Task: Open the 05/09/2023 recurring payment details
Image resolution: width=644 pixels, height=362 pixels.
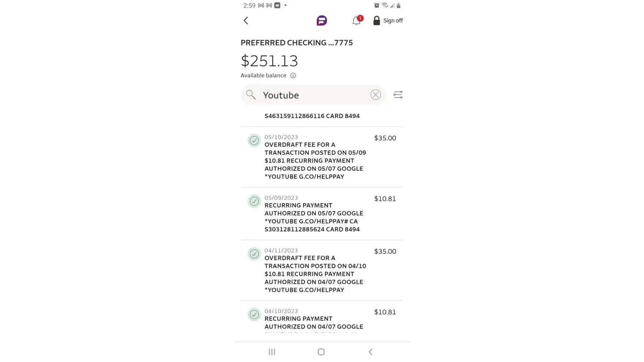Action: [x=314, y=214]
